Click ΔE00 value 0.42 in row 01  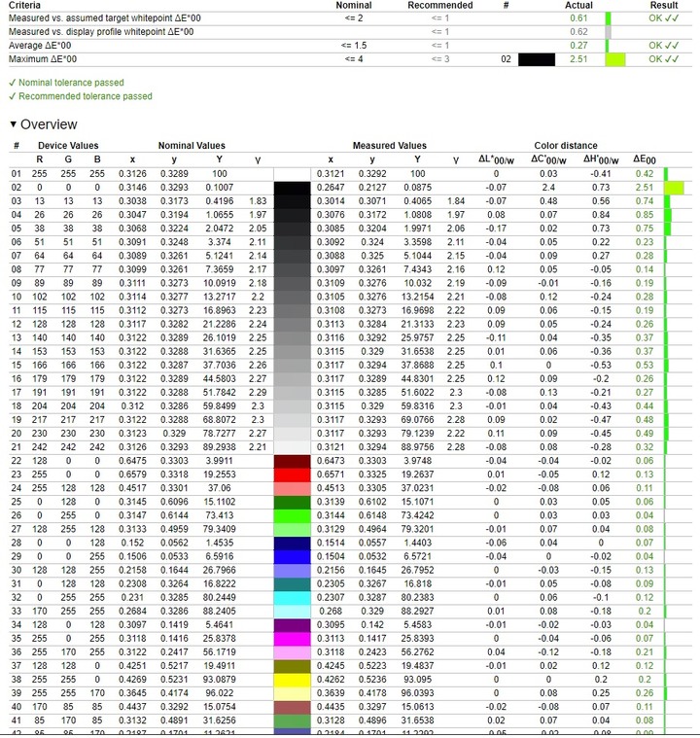(x=645, y=174)
